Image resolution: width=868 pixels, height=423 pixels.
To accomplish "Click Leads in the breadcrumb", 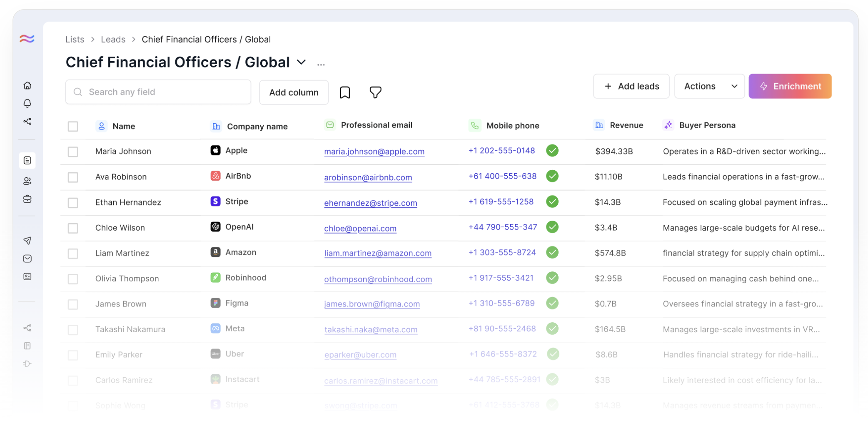I will (113, 40).
